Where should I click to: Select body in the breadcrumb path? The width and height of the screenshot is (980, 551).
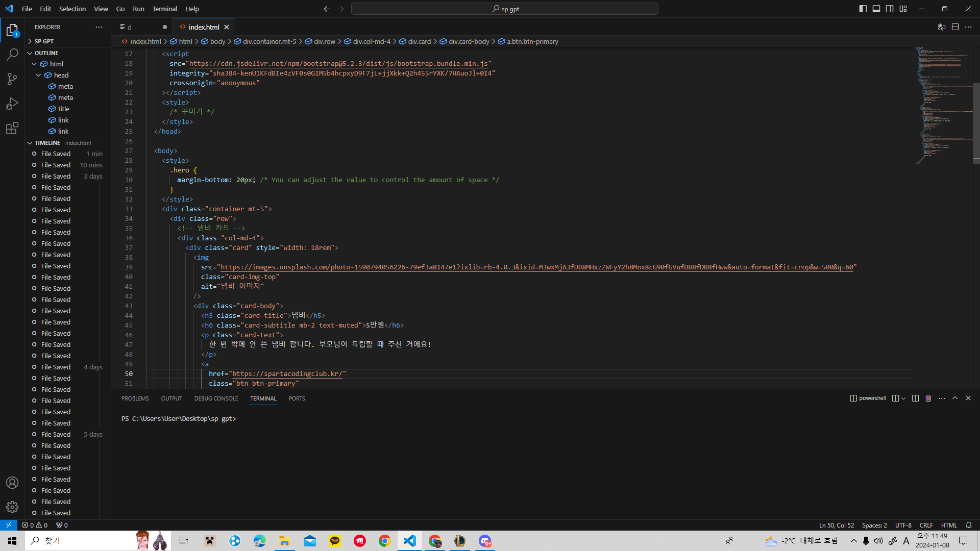pyautogui.click(x=213, y=41)
